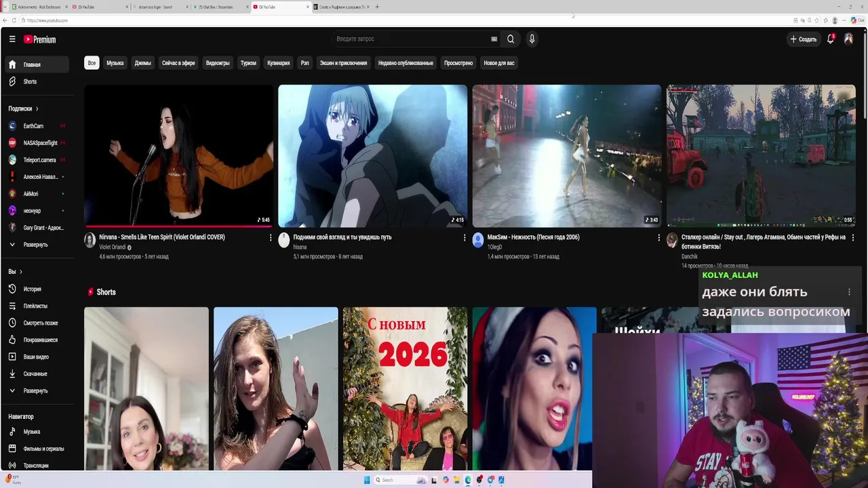
Task: Select the Кулинария filter chip
Action: (279, 63)
